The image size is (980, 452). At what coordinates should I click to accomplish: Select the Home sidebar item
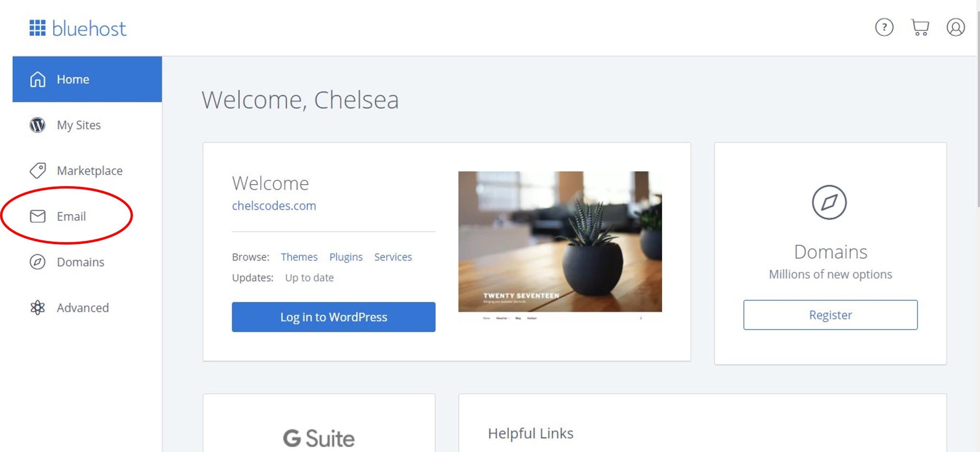[x=87, y=79]
